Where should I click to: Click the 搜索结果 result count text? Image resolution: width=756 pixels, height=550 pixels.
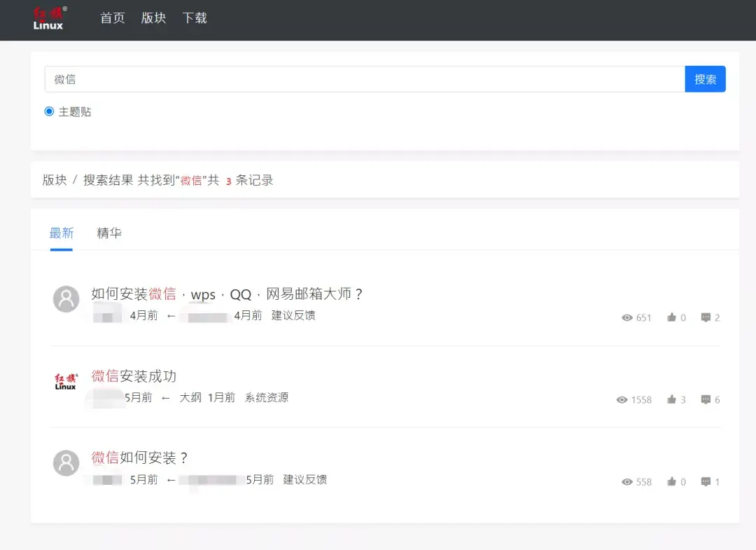click(x=178, y=180)
